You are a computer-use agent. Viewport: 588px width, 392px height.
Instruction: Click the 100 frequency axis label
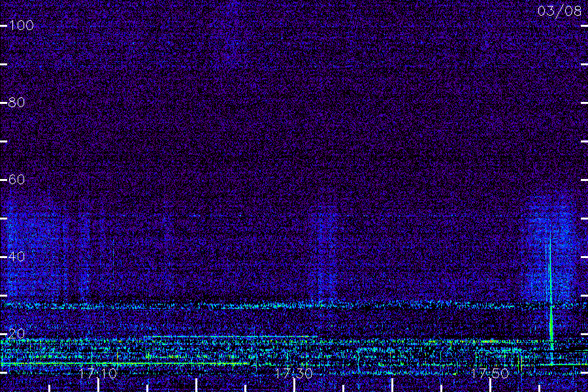coord(22,25)
